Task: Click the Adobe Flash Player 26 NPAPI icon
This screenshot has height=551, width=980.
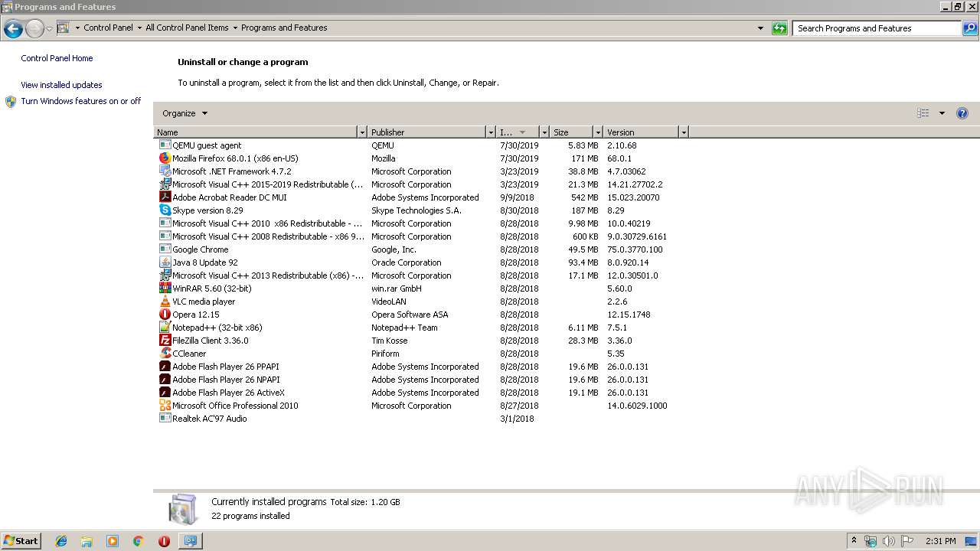Action: [x=165, y=380]
